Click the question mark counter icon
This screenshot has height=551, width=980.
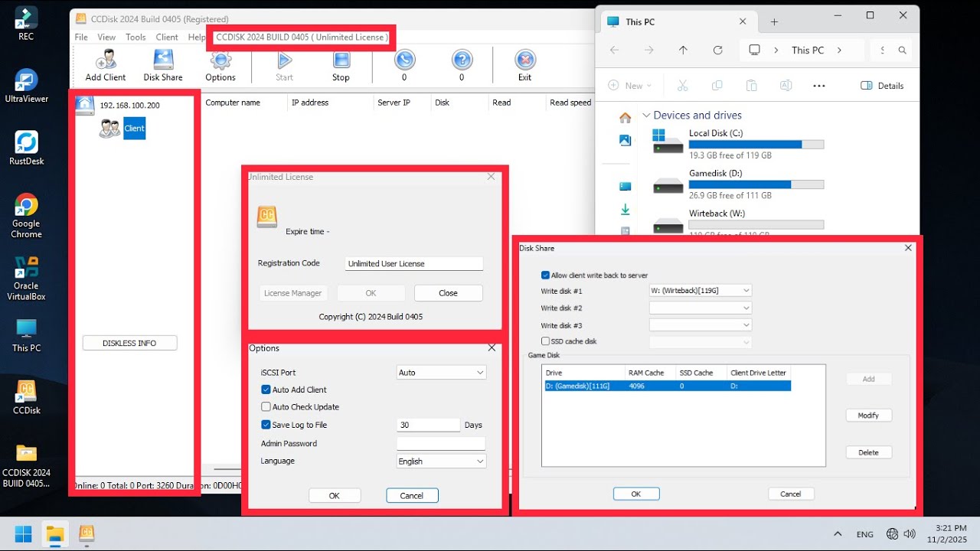point(462,60)
